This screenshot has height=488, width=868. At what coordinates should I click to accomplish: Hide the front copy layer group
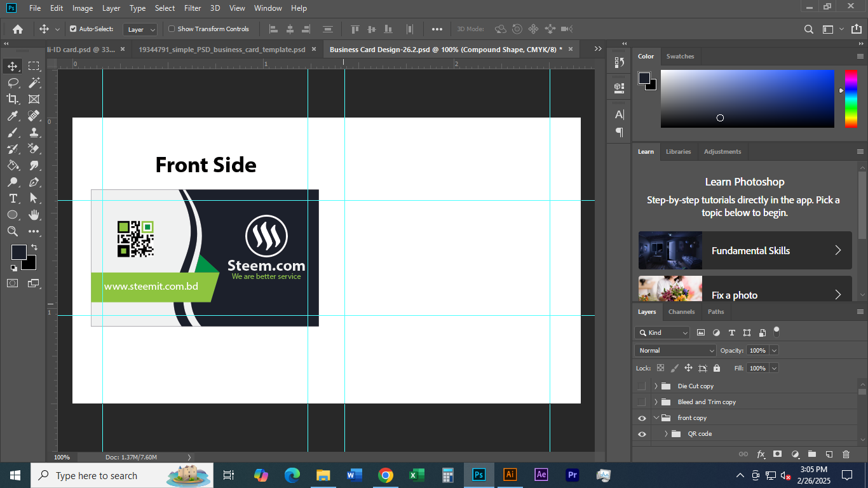click(642, 418)
